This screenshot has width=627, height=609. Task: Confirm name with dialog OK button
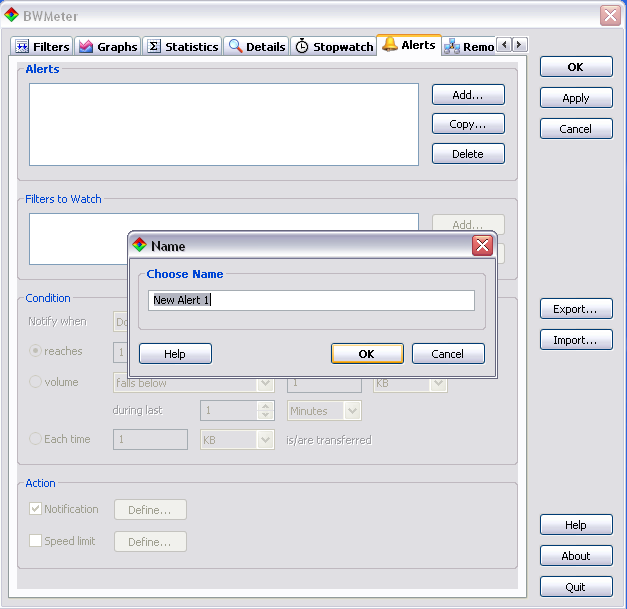click(x=367, y=354)
